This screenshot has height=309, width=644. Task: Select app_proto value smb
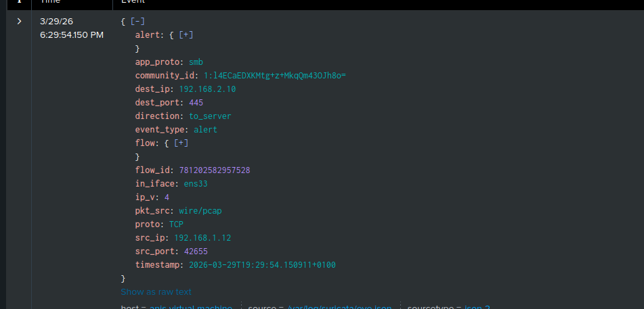[x=196, y=62]
